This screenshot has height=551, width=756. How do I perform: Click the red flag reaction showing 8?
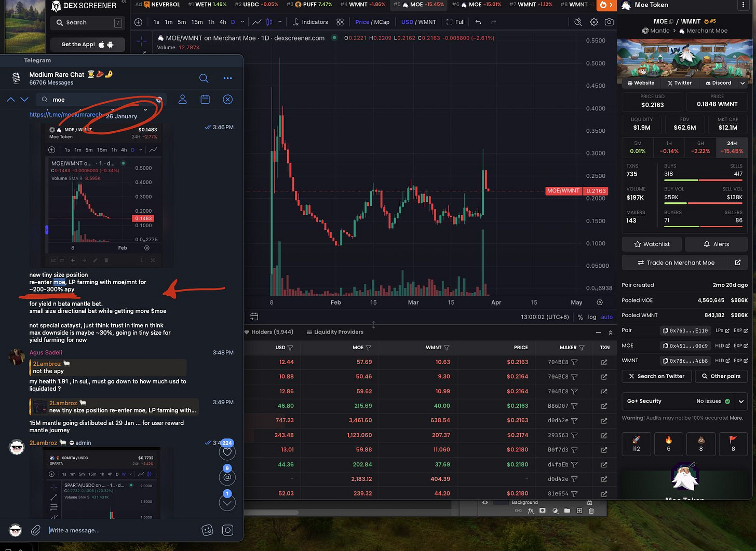click(733, 444)
